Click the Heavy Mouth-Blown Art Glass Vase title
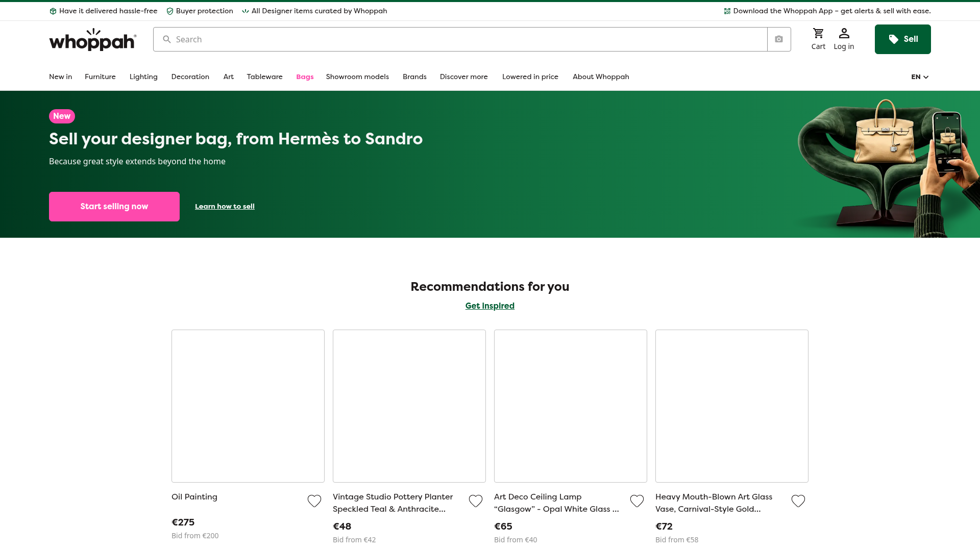 click(714, 503)
